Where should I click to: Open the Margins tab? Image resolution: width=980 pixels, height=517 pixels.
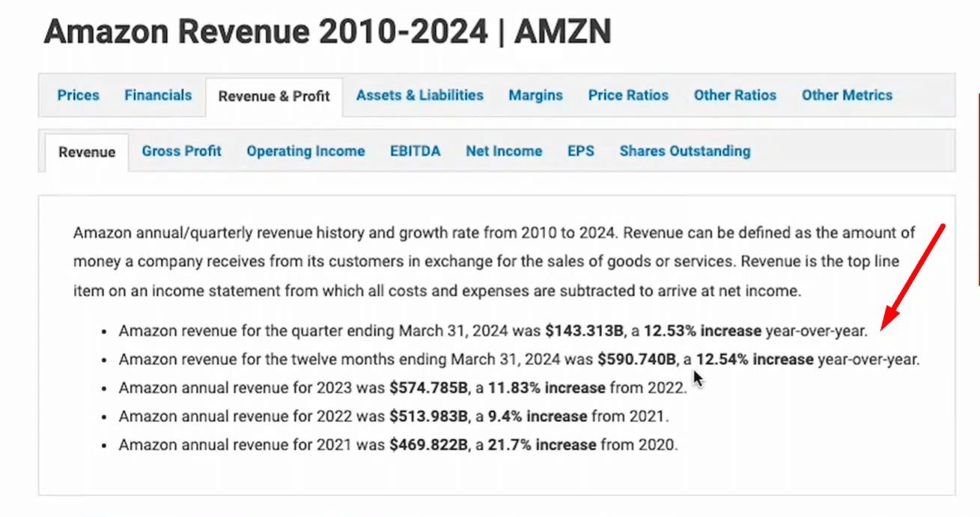coord(535,95)
